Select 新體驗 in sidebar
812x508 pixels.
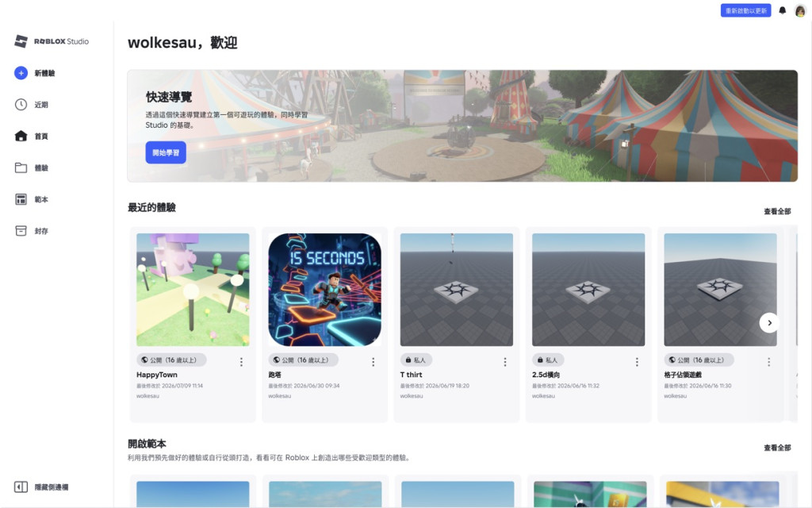click(44, 73)
